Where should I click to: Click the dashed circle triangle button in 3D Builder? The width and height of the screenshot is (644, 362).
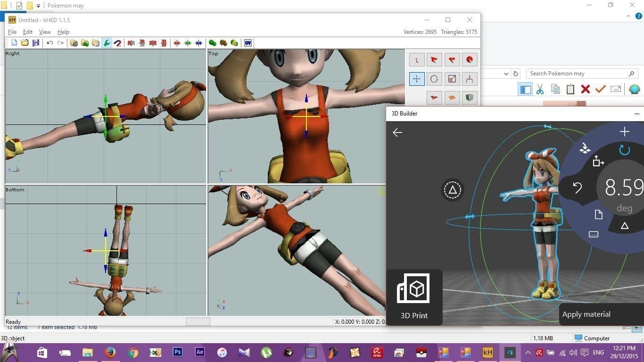[x=453, y=190]
